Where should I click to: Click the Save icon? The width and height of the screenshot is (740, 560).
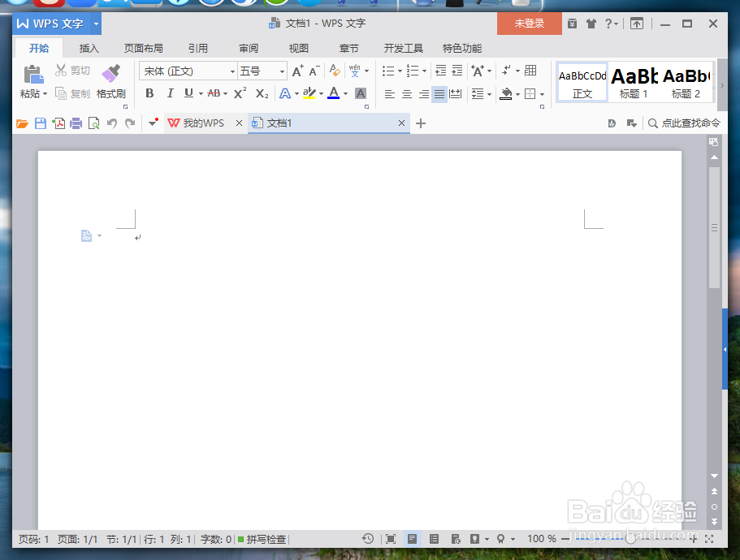pos(41,123)
